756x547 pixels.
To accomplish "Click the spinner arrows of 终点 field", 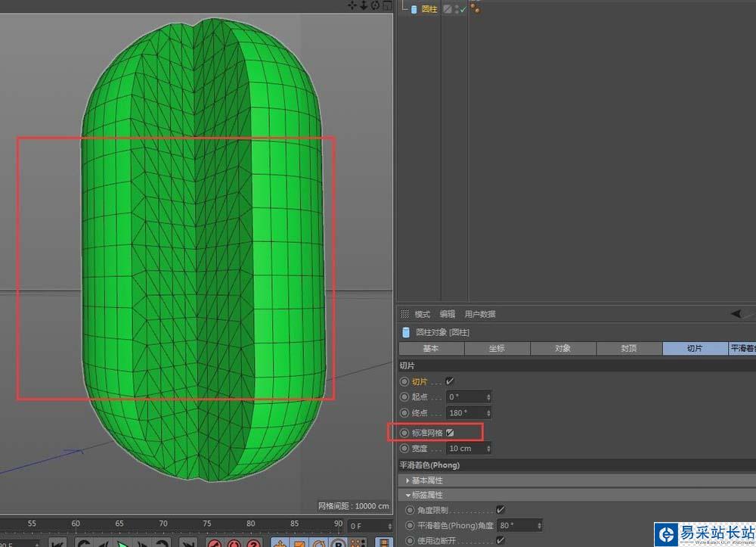I will (x=488, y=413).
